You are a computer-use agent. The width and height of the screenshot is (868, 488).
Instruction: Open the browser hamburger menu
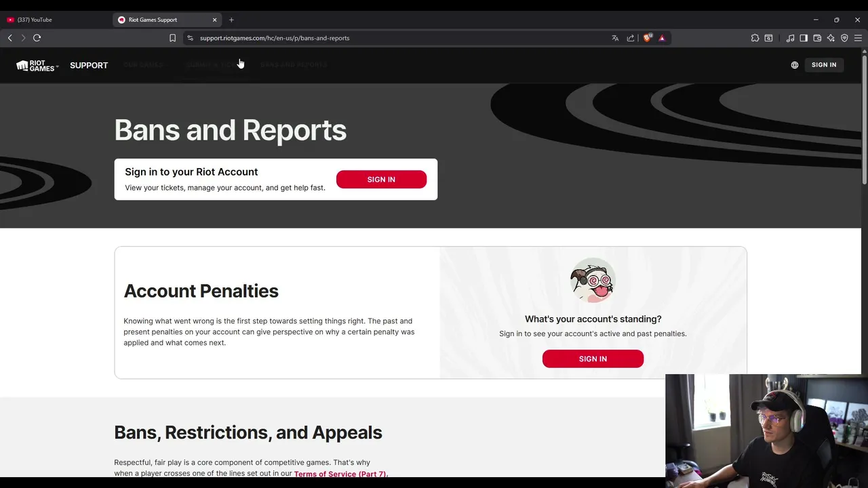[858, 38]
